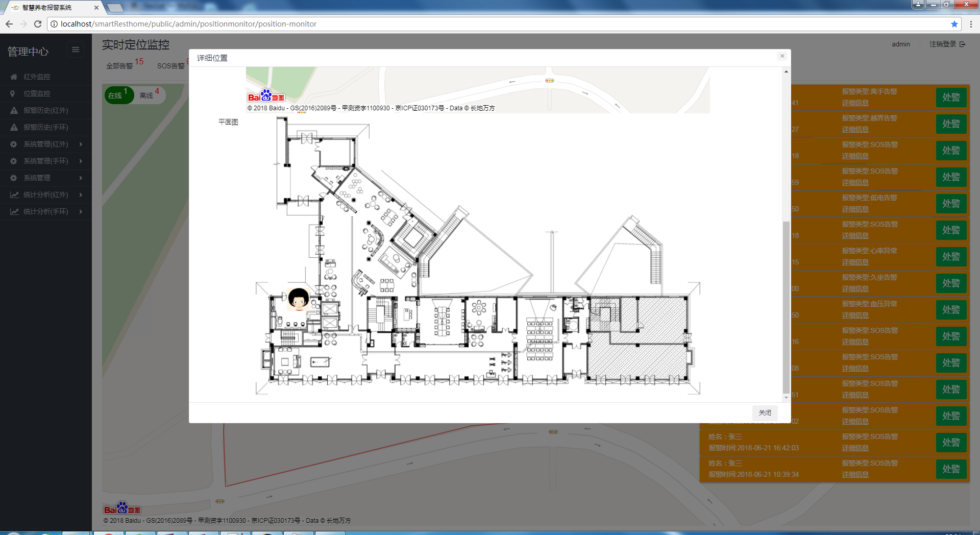The width and height of the screenshot is (980, 535).
Task: Click the home icon beside 红外监控
Action: point(14,77)
